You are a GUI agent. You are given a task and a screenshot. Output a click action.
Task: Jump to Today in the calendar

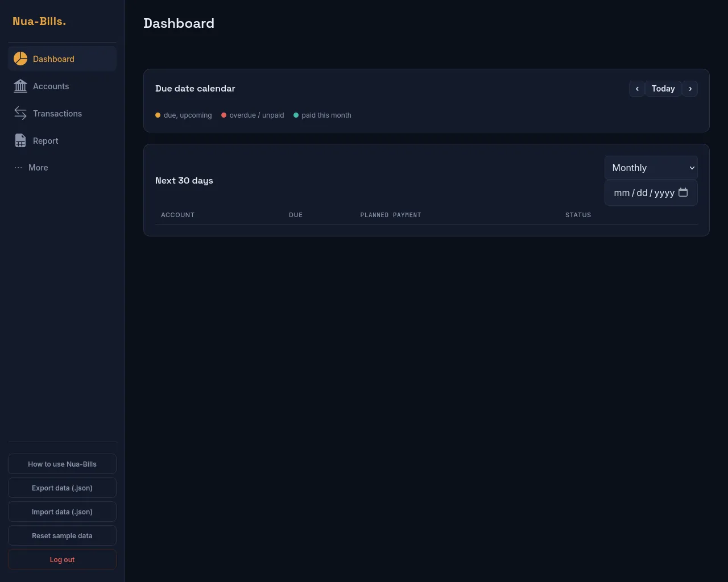coord(663,89)
